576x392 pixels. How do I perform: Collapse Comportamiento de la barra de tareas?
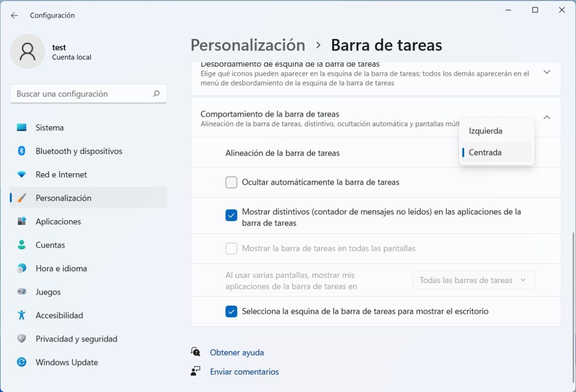pyautogui.click(x=547, y=118)
